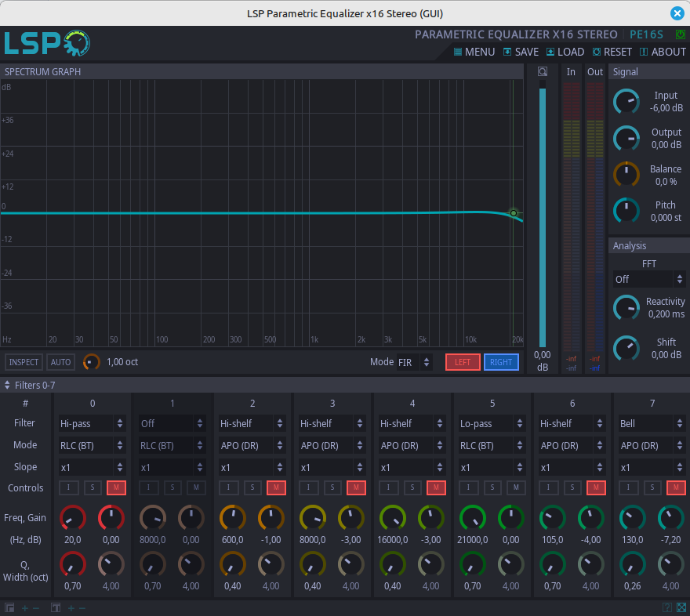Click the magnifier zoom icon above the gain slider
The width and height of the screenshot is (690, 616).
pyautogui.click(x=543, y=71)
